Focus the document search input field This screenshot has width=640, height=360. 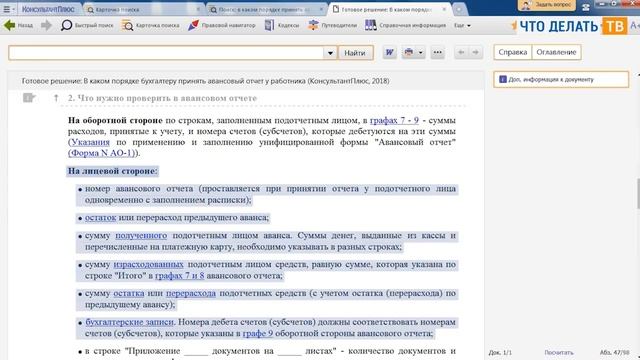[x=166, y=53]
